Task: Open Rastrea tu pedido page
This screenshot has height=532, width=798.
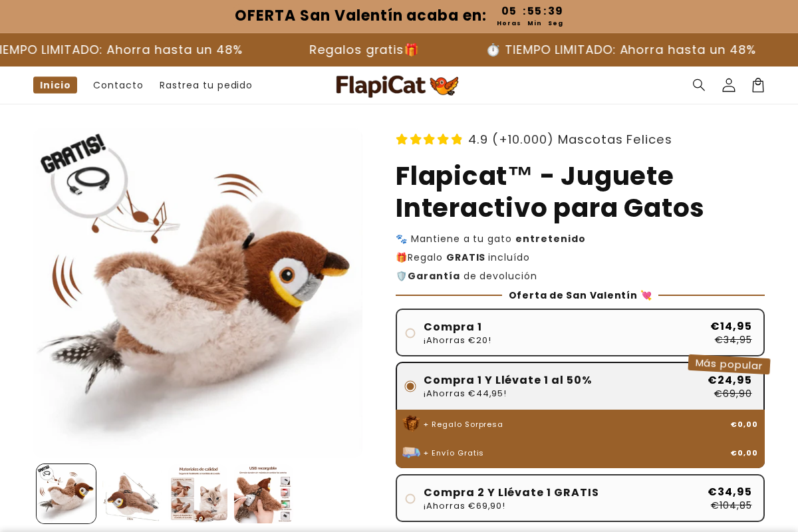Action: coord(206,85)
